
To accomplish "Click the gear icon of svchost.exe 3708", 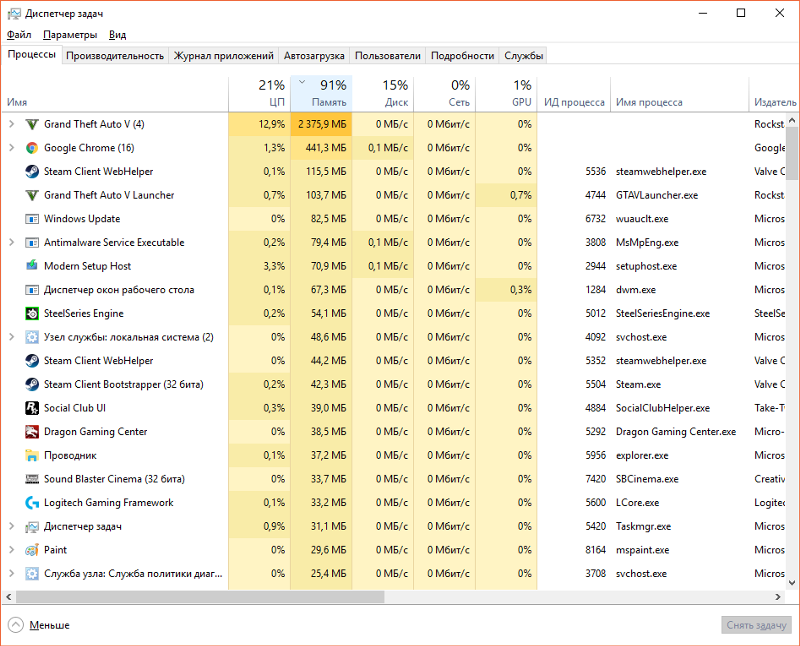I will [x=32, y=574].
